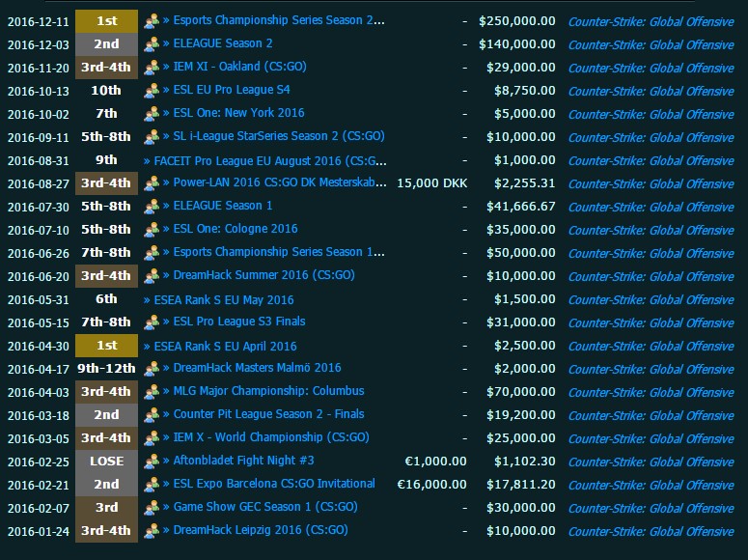Click team icon beside Game Show GEC Season 1
This screenshot has height=560, width=748.
(x=152, y=508)
